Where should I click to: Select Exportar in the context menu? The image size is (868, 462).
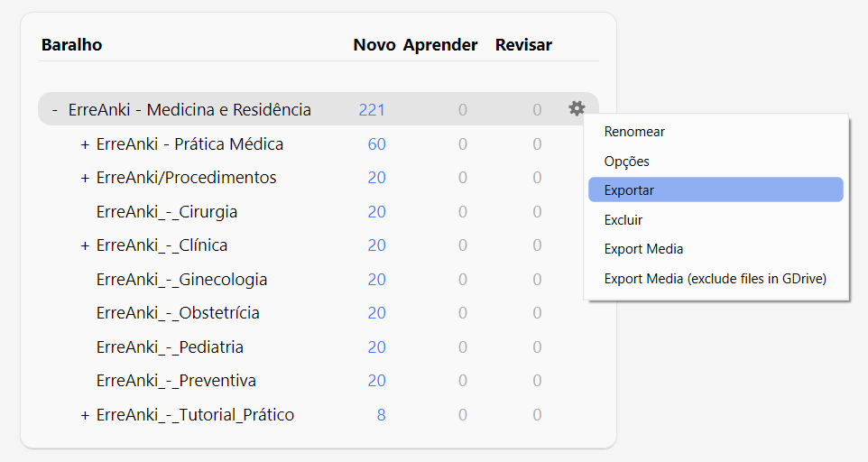(716, 189)
